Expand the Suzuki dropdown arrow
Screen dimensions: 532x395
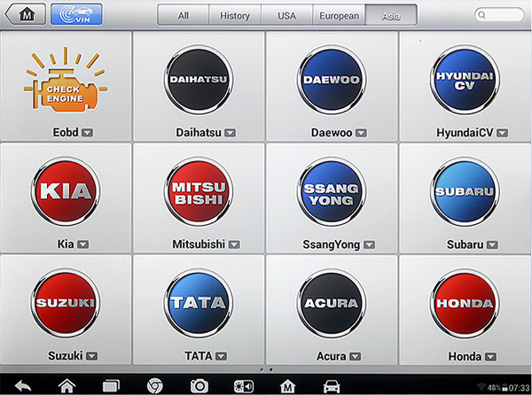pyautogui.click(x=91, y=356)
